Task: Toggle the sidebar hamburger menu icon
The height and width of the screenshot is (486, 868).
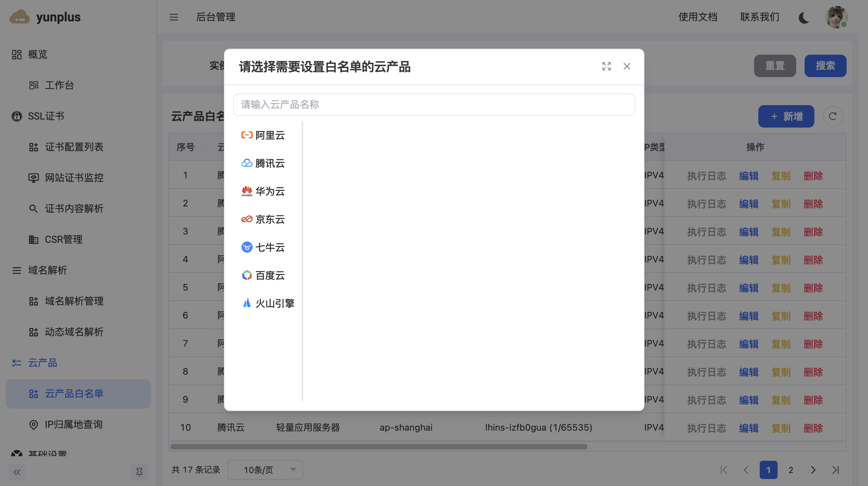Action: pyautogui.click(x=174, y=17)
